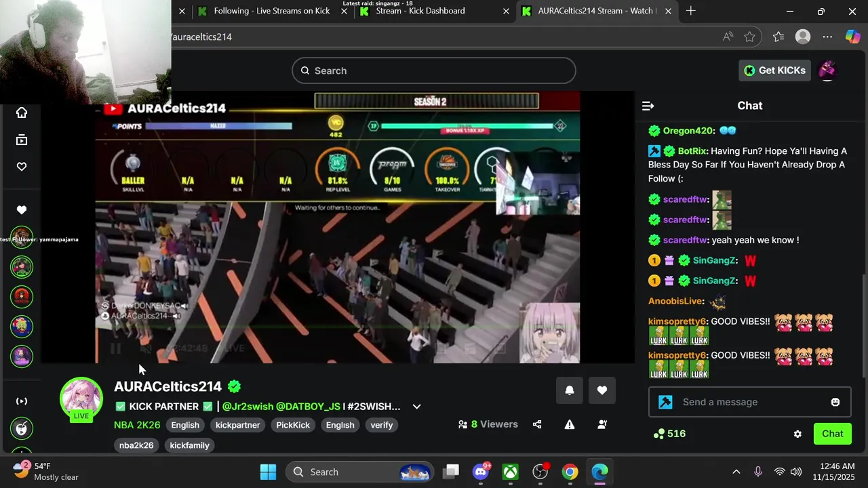Open weather widget showing 54°F
The height and width of the screenshot is (488, 868).
click(x=45, y=472)
